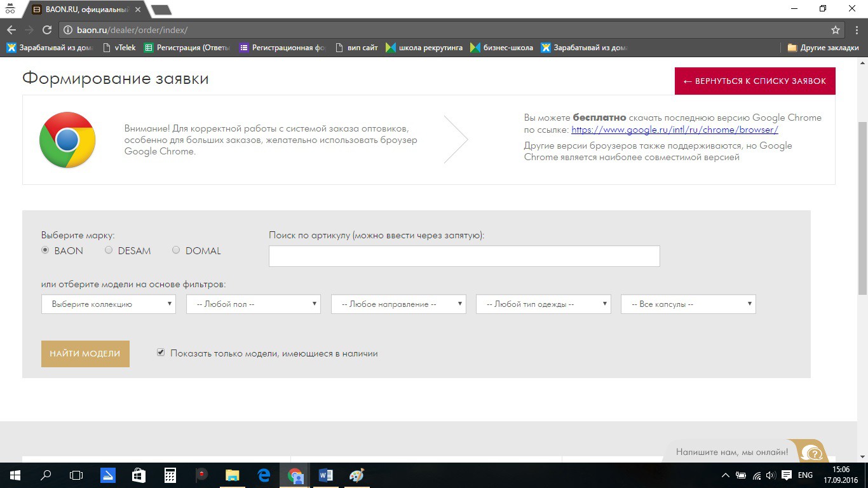Open the 'бизнес-школа' bookmark
868x488 pixels.
click(x=502, y=48)
